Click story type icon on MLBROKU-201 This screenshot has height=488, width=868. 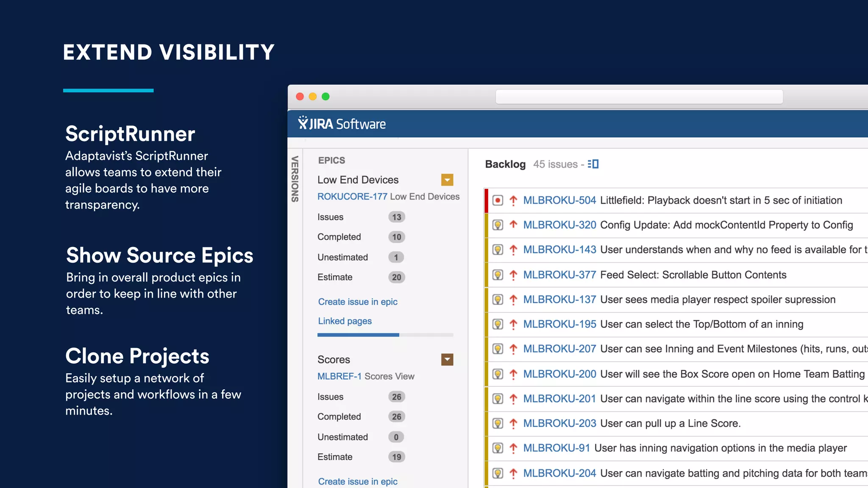(498, 399)
